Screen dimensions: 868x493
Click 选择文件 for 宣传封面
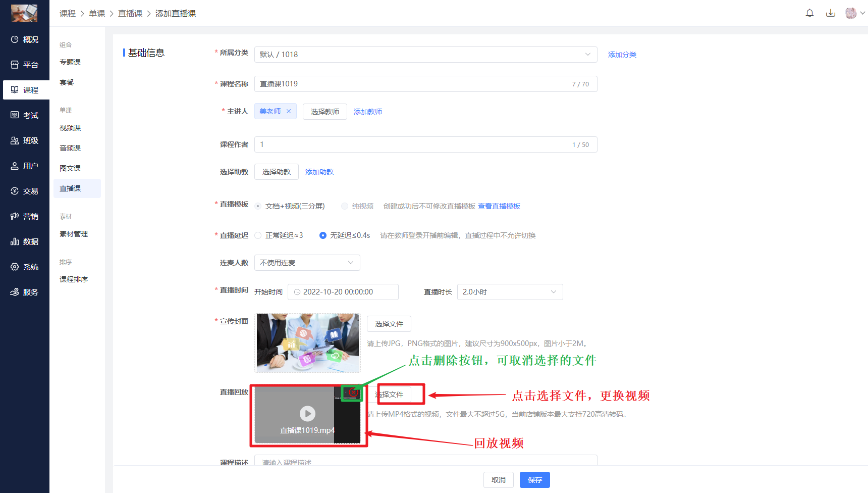[x=389, y=324]
